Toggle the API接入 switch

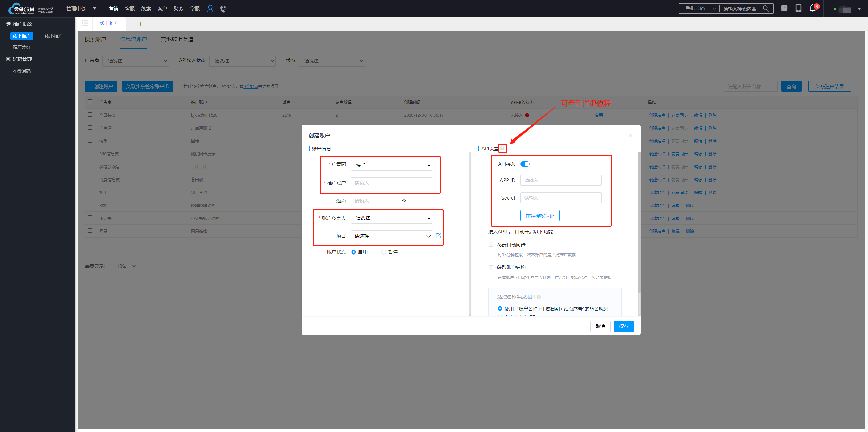[525, 164]
